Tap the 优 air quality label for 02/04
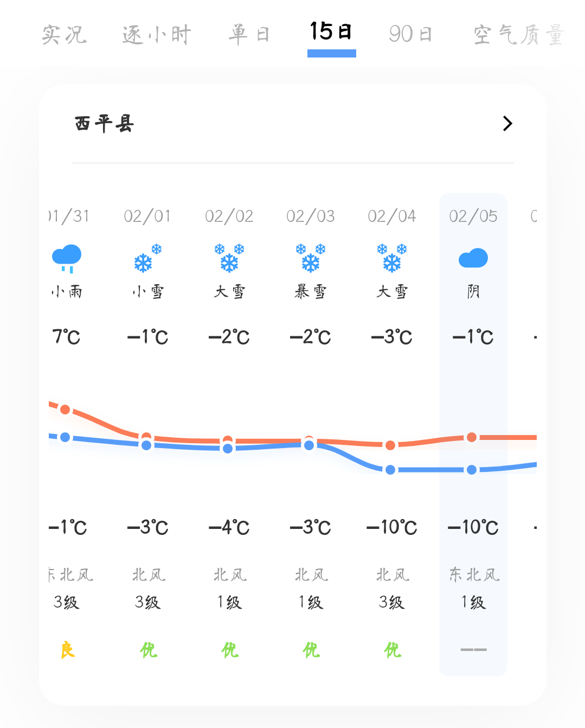The width and height of the screenshot is (585, 728). click(x=392, y=649)
